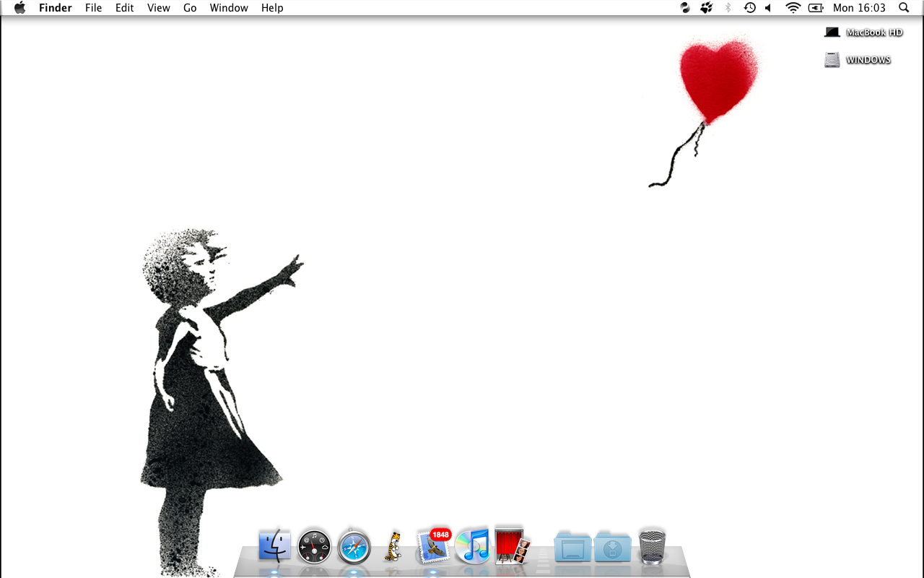Open the Trash in the Dock
Screen dimensions: 924x578
(x=653, y=546)
